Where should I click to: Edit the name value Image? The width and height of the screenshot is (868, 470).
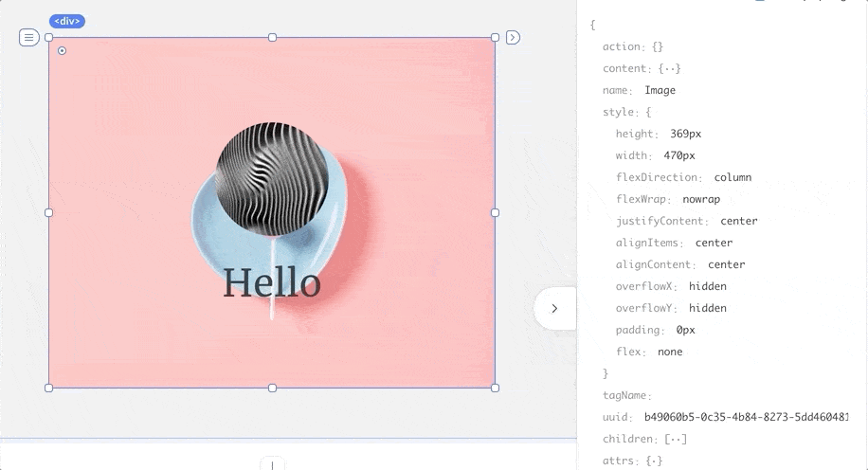point(660,90)
